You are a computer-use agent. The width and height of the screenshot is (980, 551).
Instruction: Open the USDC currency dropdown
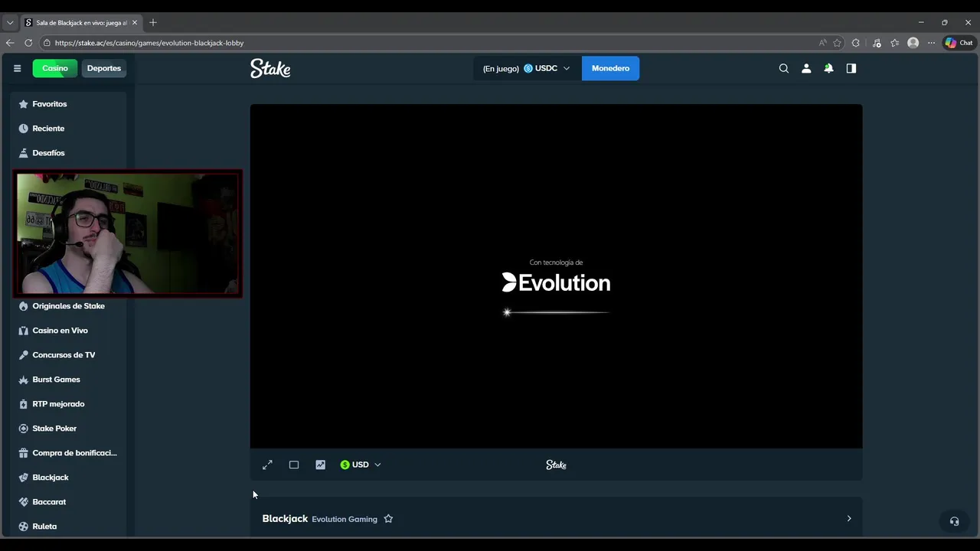[547, 68]
